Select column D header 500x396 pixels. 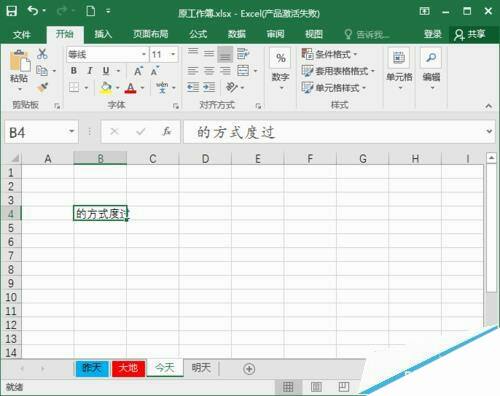click(205, 159)
